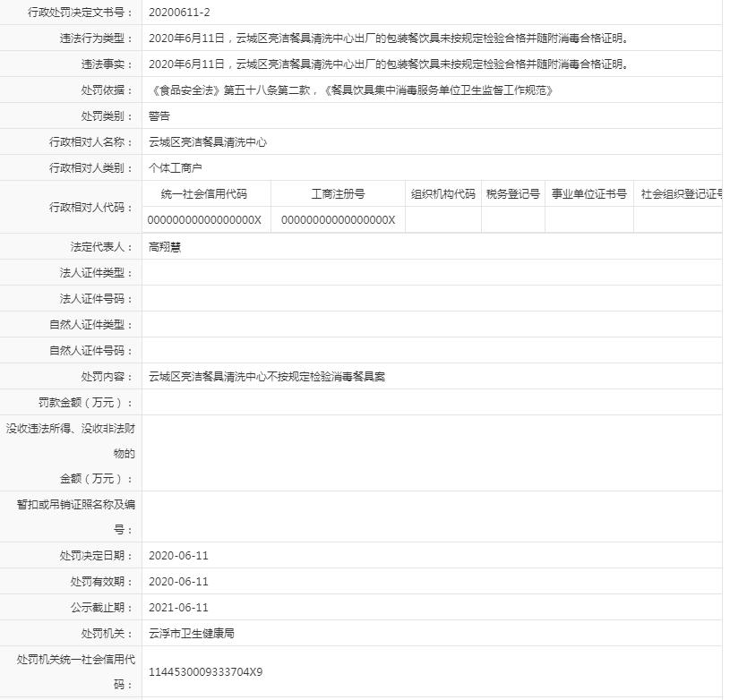Click the empty 罚款金额 value cell
The height and width of the screenshot is (700, 730).
tap(358, 402)
